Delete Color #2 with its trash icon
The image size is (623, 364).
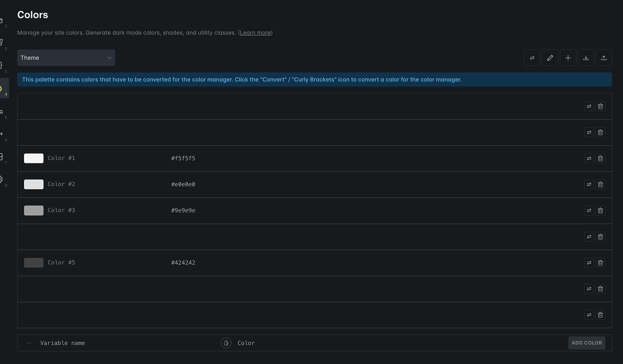(x=600, y=184)
